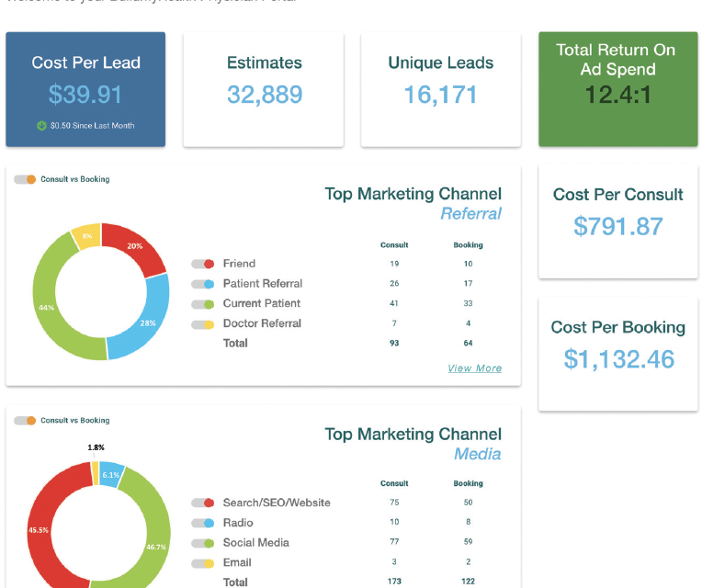Image resolution: width=702 pixels, height=588 pixels.
Task: Click the Referral channel subtitle
Action: (471, 214)
